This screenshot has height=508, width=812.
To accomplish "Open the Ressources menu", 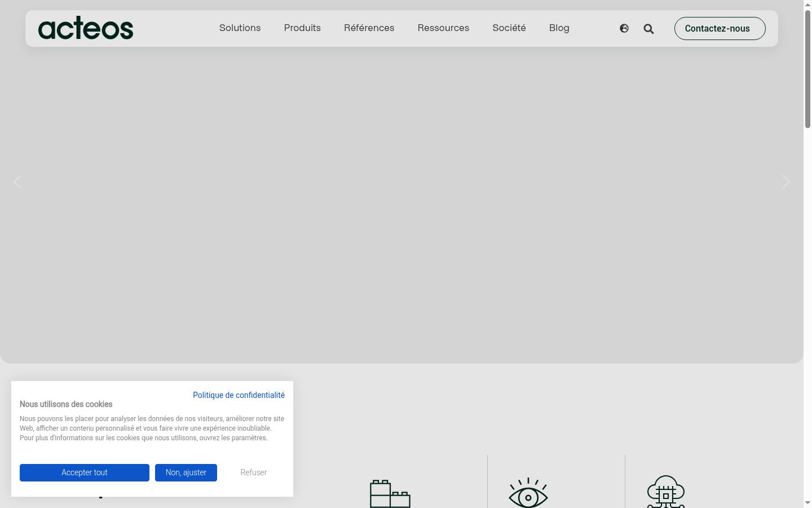I will (x=443, y=28).
